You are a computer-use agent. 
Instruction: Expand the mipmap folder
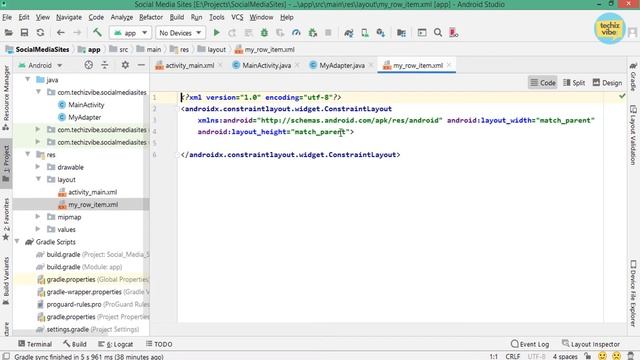38,217
